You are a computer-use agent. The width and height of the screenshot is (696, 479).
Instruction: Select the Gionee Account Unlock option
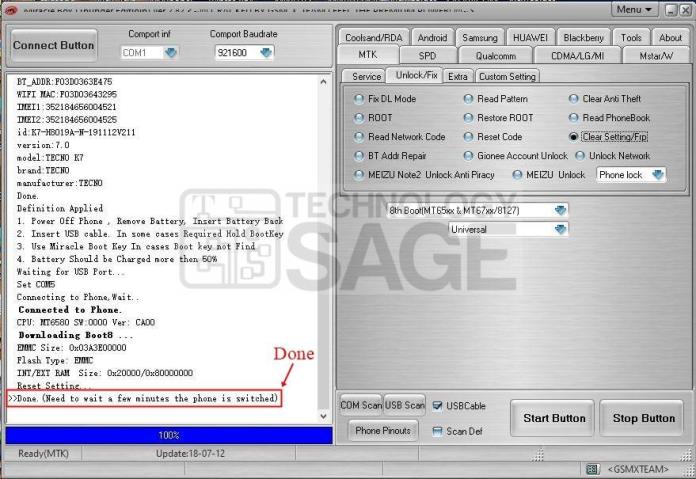point(468,156)
